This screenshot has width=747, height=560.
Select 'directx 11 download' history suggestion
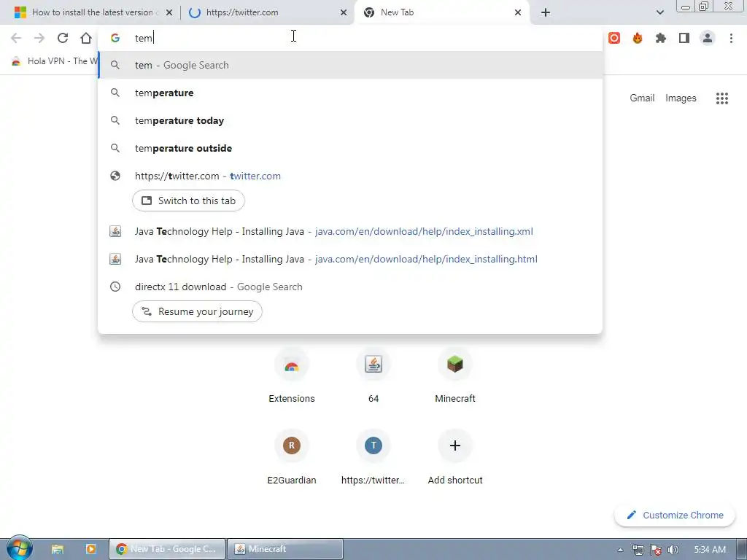point(349,287)
